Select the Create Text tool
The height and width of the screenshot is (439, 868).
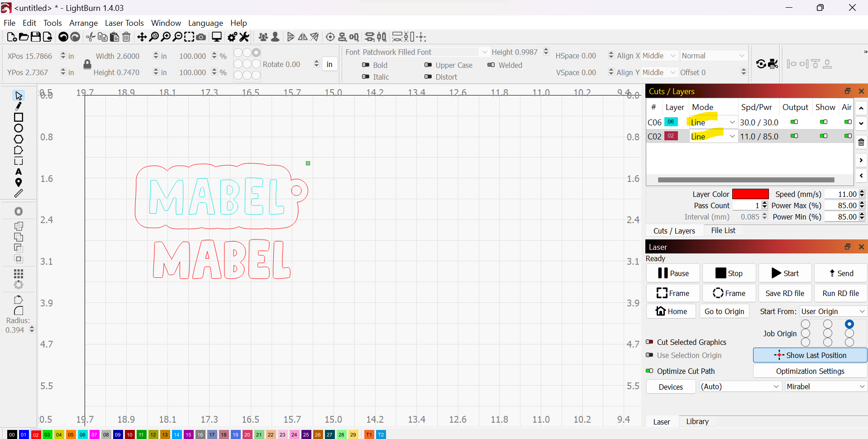pyautogui.click(x=19, y=172)
